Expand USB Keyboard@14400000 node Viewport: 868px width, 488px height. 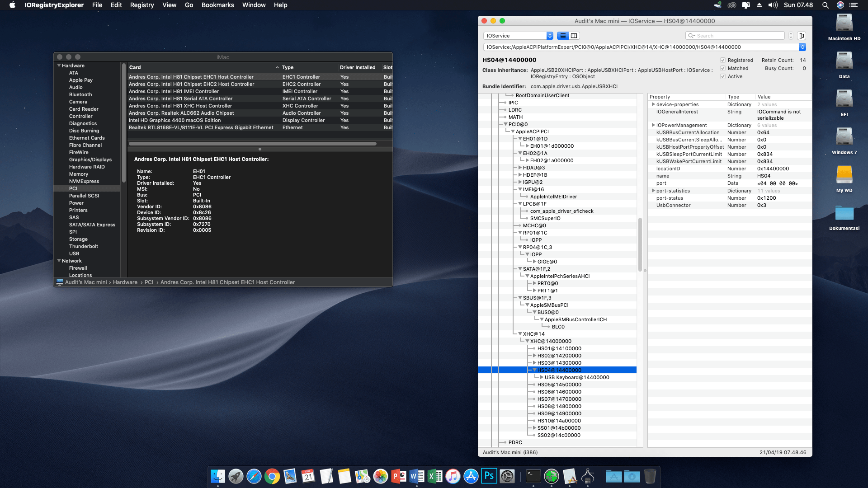[542, 377]
